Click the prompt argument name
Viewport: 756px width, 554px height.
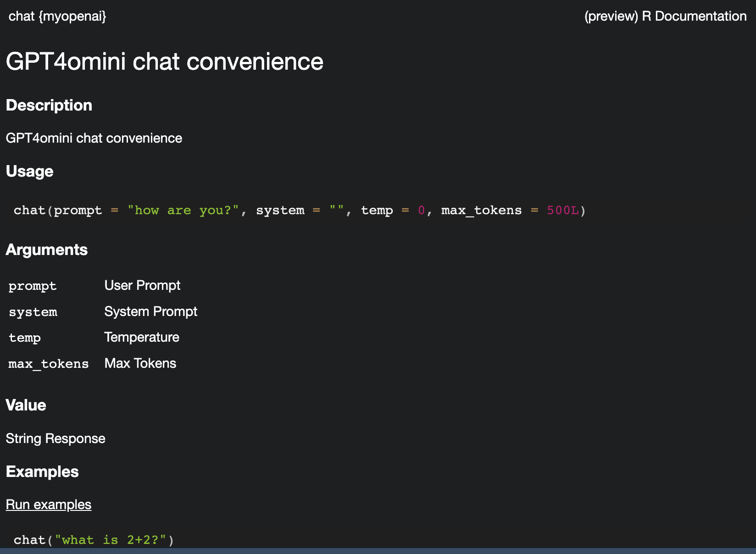point(33,286)
